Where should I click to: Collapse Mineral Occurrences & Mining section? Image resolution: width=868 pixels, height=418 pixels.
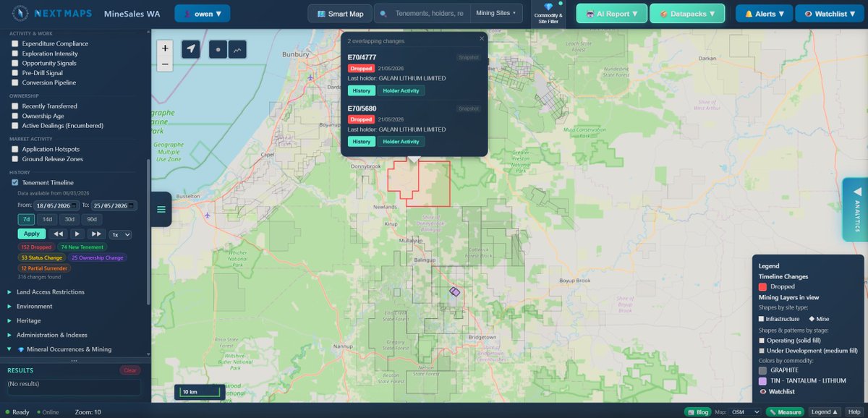(x=59, y=349)
